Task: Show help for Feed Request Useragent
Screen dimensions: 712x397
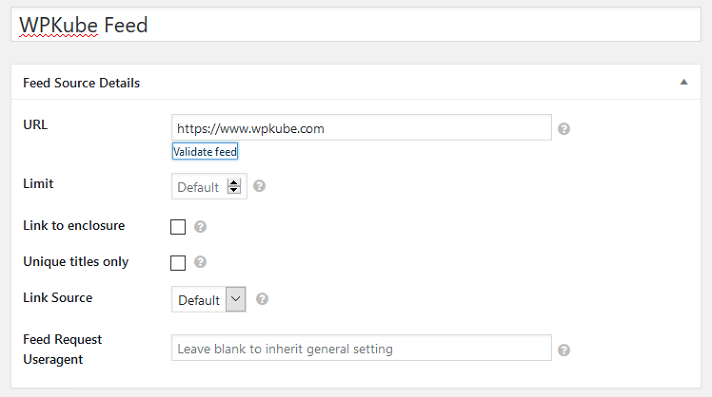Action: [x=564, y=350]
